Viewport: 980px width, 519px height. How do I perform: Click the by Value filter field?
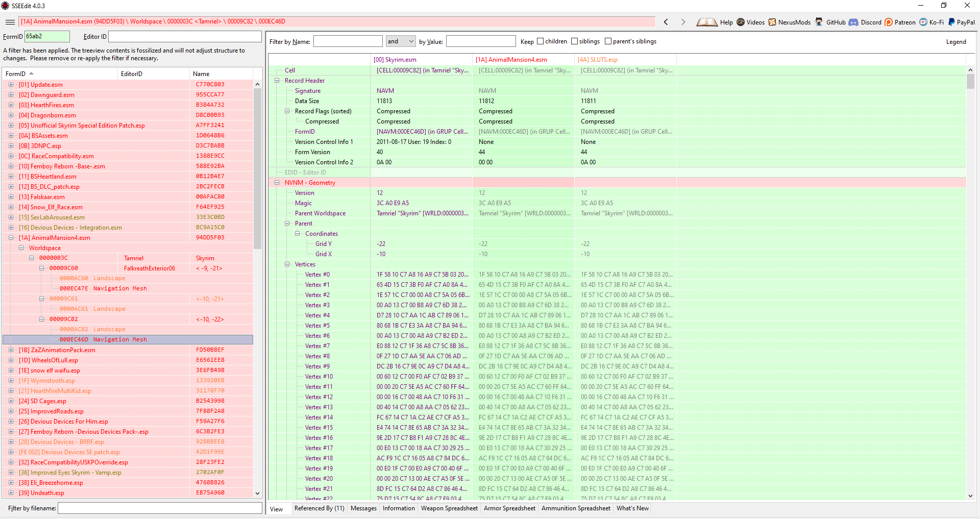481,41
